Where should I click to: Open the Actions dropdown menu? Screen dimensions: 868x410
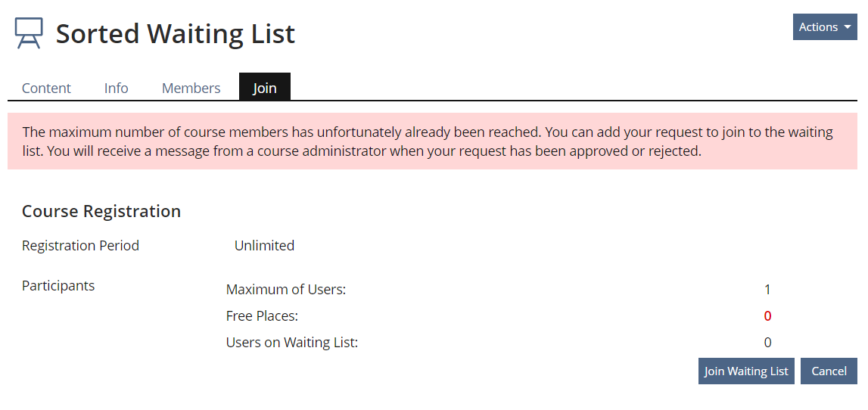tap(824, 27)
